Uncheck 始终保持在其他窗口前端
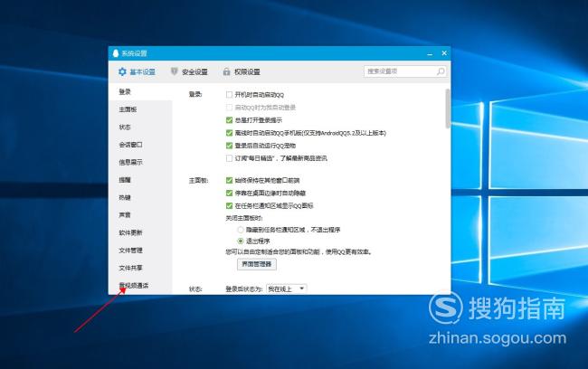Image resolution: width=588 pixels, height=369 pixels. click(x=229, y=180)
